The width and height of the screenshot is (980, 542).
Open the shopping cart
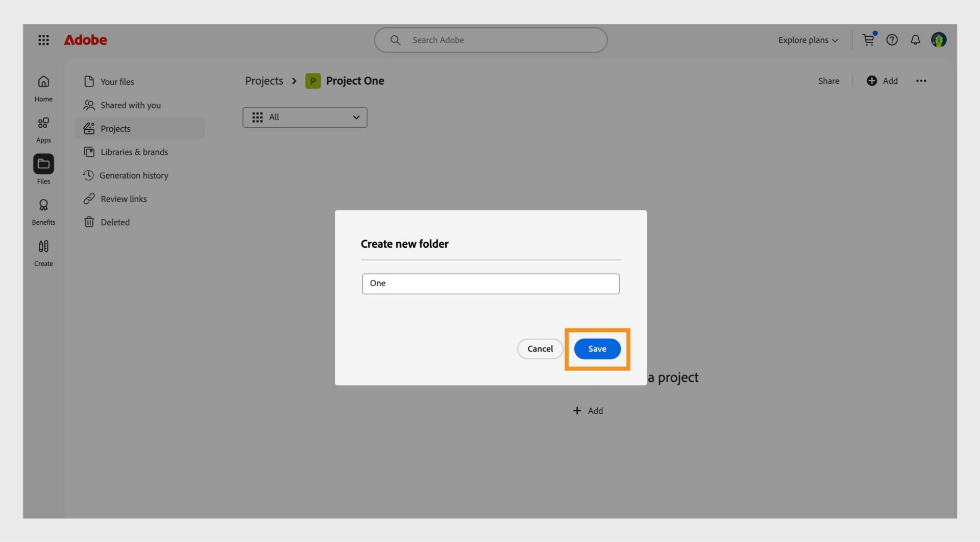[868, 40]
